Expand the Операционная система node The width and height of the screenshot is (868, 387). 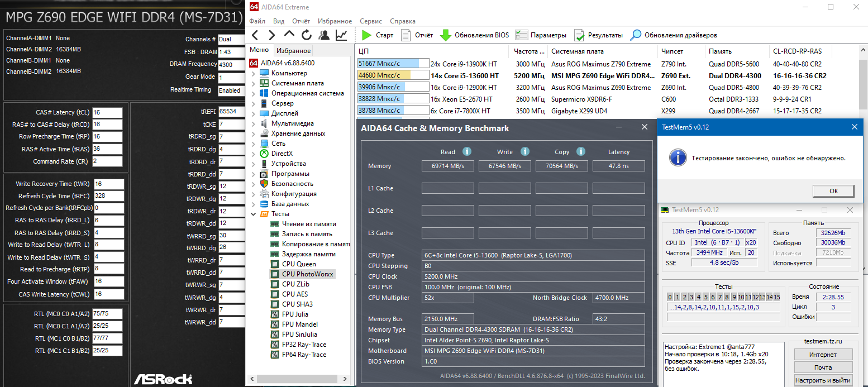pyautogui.click(x=254, y=93)
